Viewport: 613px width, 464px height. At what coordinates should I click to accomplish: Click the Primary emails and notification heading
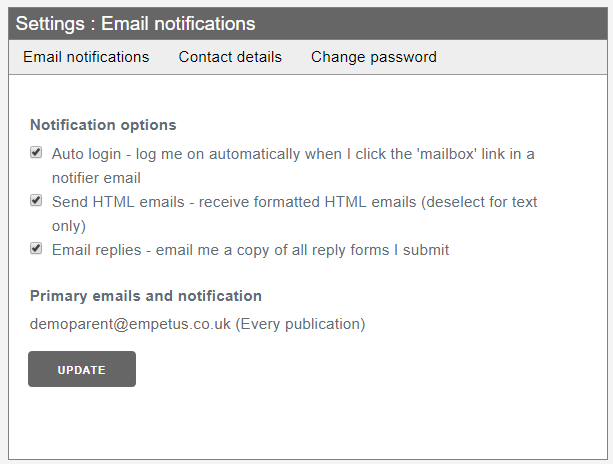click(x=146, y=296)
